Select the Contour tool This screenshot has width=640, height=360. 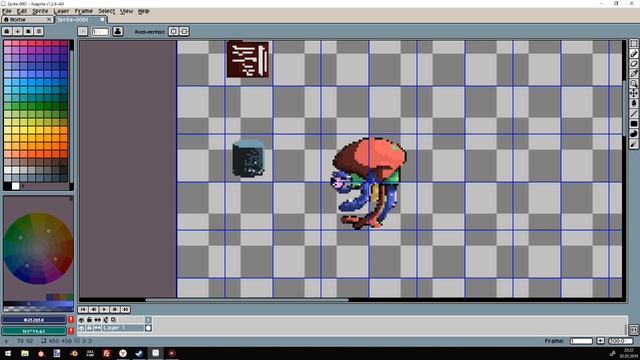(633, 134)
